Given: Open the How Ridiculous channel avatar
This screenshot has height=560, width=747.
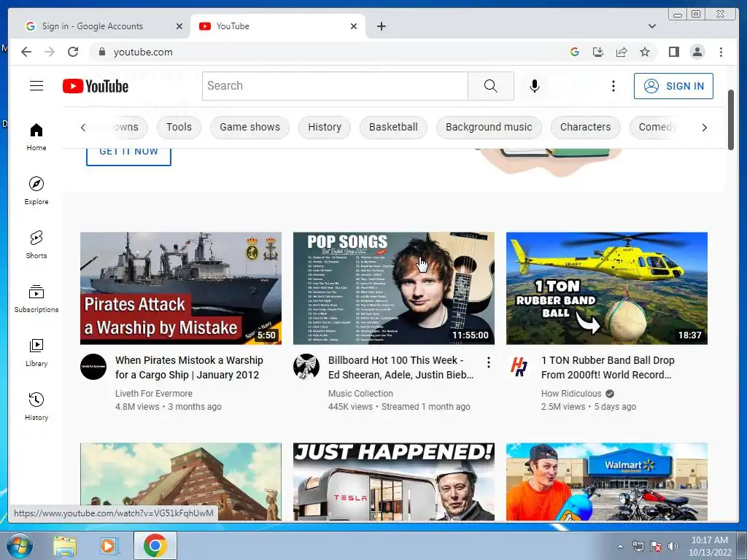Looking at the screenshot, I should pos(519,367).
